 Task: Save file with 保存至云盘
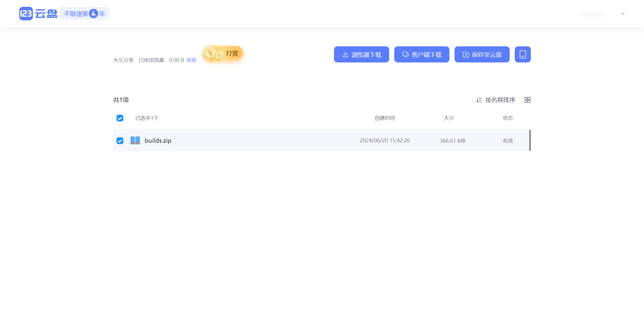click(x=482, y=55)
